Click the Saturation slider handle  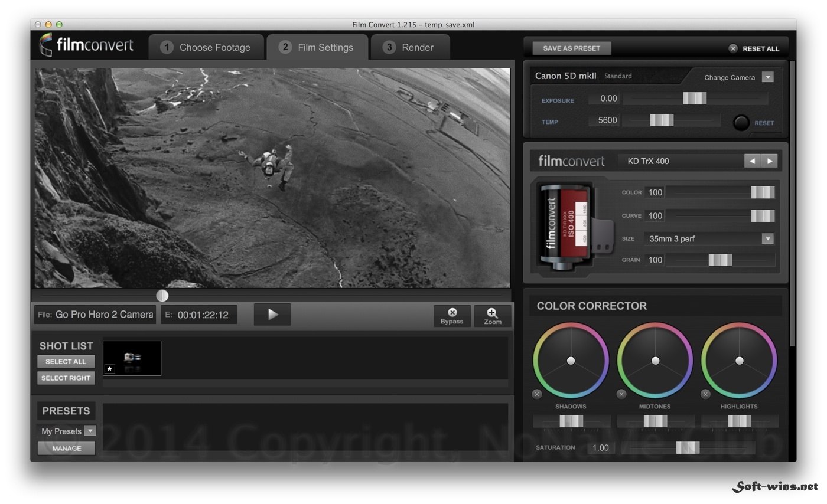point(688,447)
